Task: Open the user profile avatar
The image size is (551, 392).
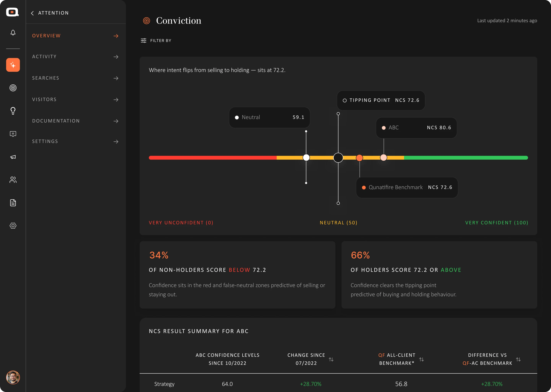Action: coord(13,377)
